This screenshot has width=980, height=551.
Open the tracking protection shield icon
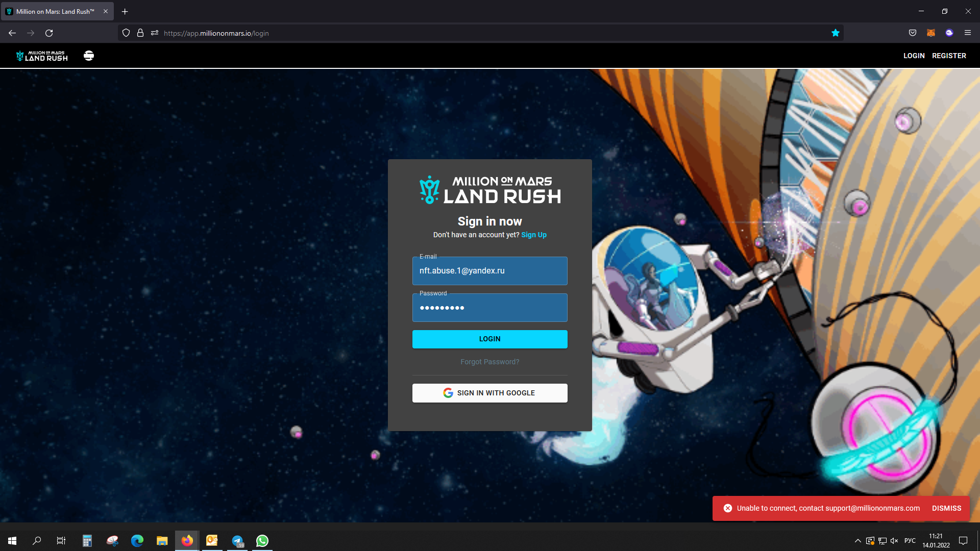coord(126,33)
